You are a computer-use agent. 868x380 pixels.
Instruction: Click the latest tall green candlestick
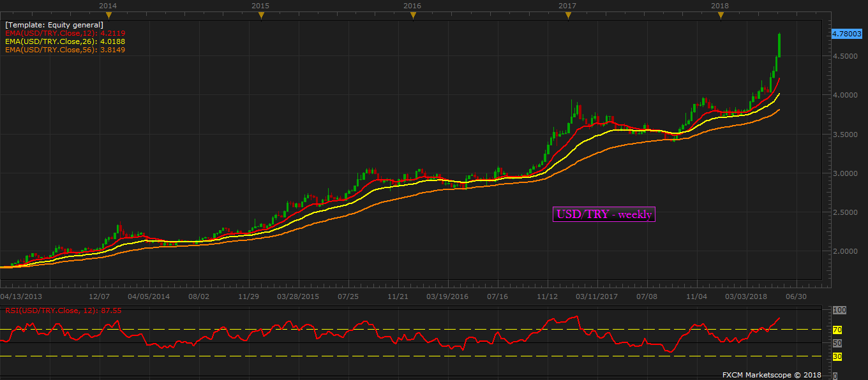point(779,45)
